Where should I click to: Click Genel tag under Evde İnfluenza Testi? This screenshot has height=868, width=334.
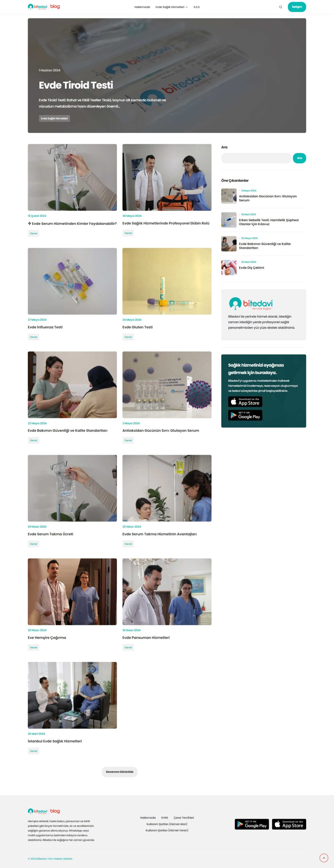click(x=34, y=337)
